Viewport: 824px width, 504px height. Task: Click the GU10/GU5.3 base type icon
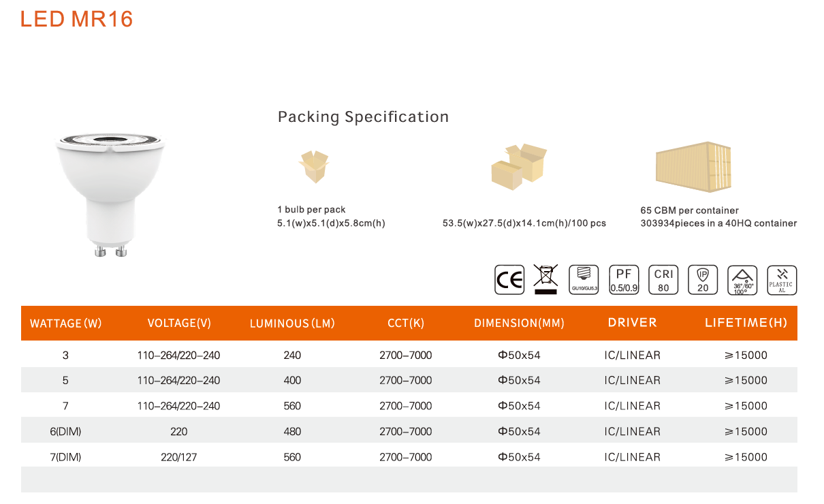[584, 280]
